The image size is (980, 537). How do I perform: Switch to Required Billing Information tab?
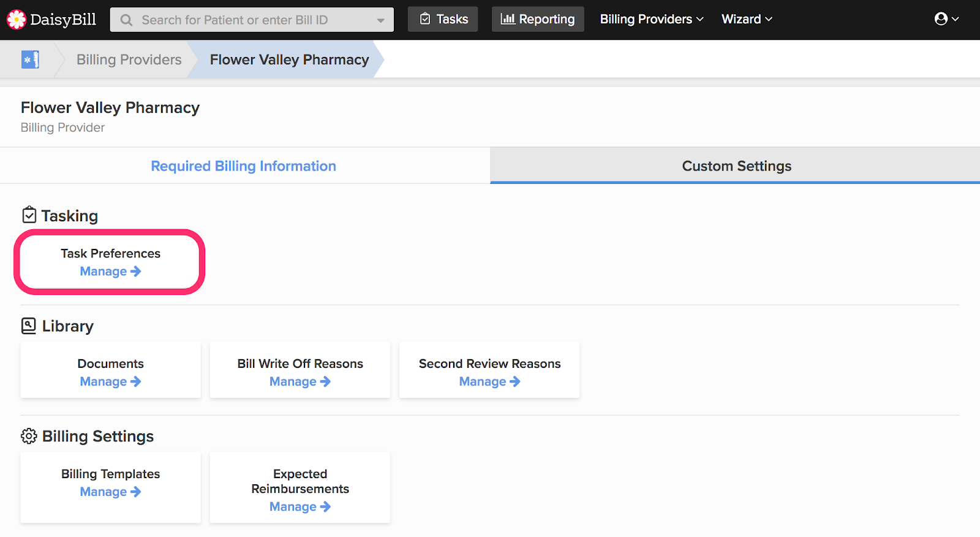(x=244, y=166)
